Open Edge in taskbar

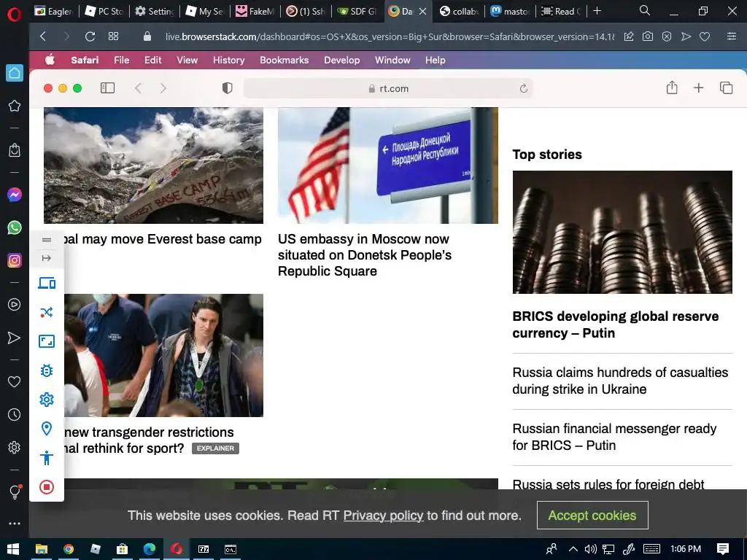point(149,549)
